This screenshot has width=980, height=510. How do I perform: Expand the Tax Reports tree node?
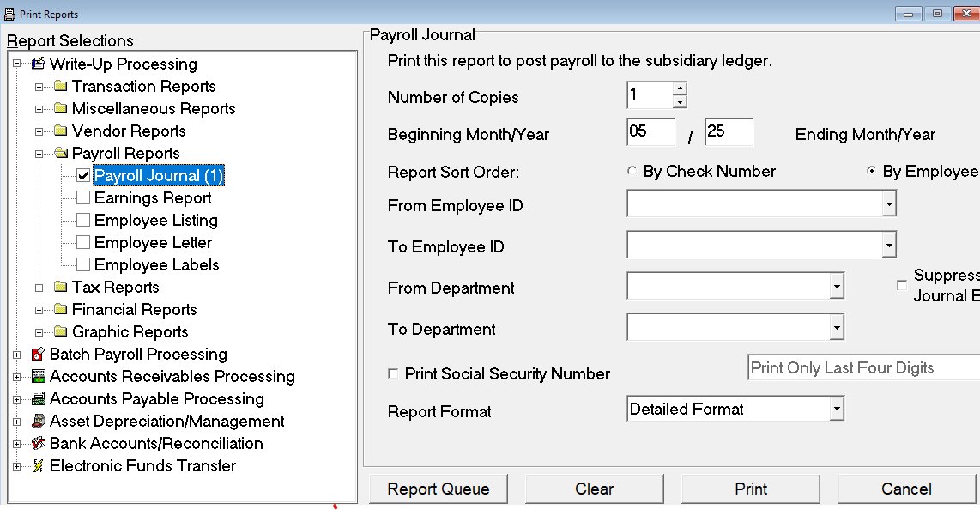click(39, 287)
